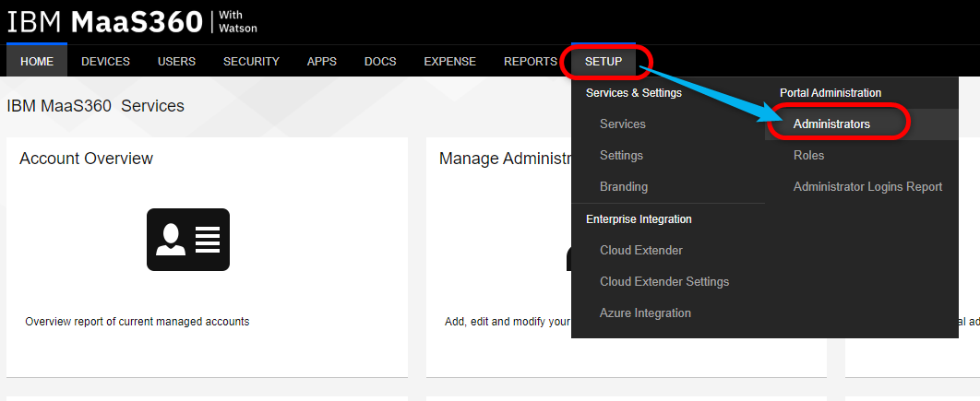Open the REPORTS menu
Screen dimensions: 980x401
(x=530, y=61)
